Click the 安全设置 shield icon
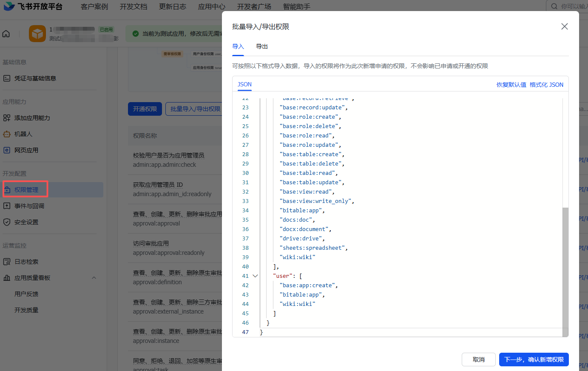 tap(7, 222)
